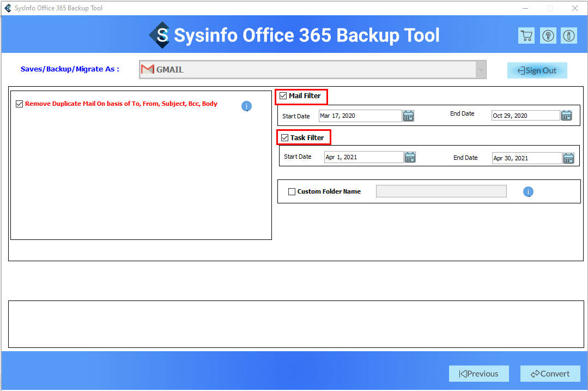Open the help question mark icon
588x391 pixels.
click(x=548, y=36)
